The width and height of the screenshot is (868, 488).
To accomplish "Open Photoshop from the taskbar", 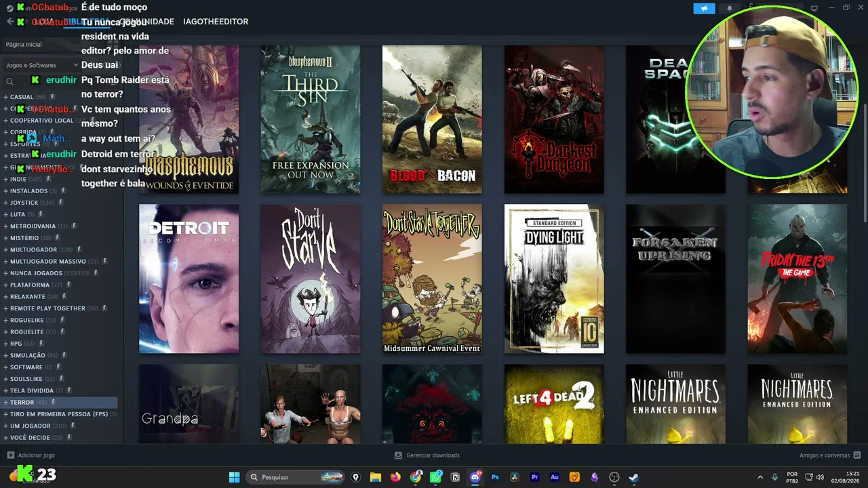I will click(495, 477).
